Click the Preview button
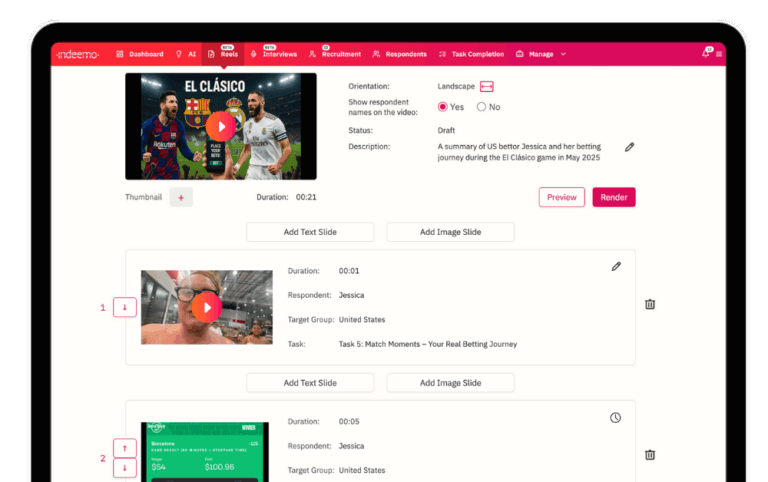This screenshot has width=768, height=482. (x=561, y=198)
